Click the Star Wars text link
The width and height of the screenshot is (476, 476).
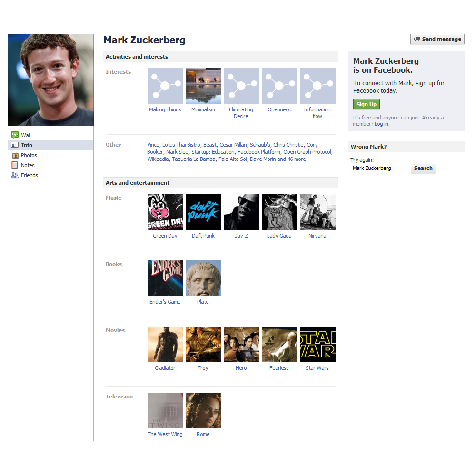click(x=317, y=368)
